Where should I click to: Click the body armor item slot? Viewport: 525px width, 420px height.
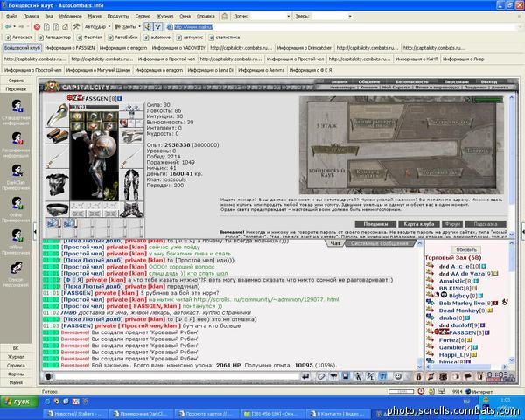[x=57, y=185]
